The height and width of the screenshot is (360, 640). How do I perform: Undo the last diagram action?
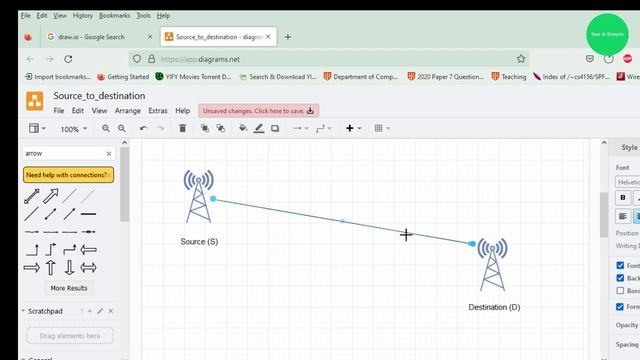point(143,129)
